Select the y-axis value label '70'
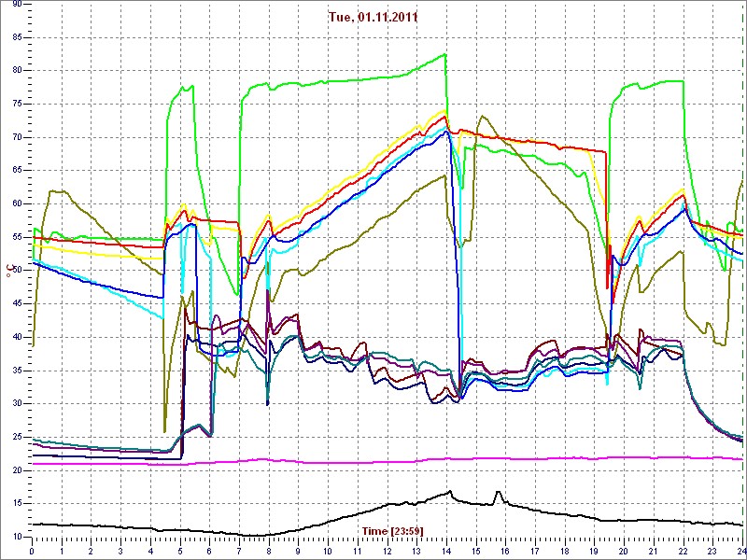The image size is (747, 560). tap(18, 137)
